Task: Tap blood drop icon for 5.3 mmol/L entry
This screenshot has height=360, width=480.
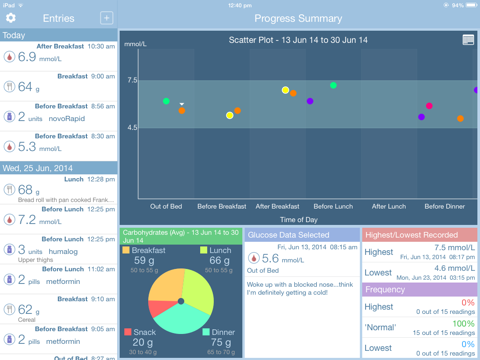Action: click(10, 147)
